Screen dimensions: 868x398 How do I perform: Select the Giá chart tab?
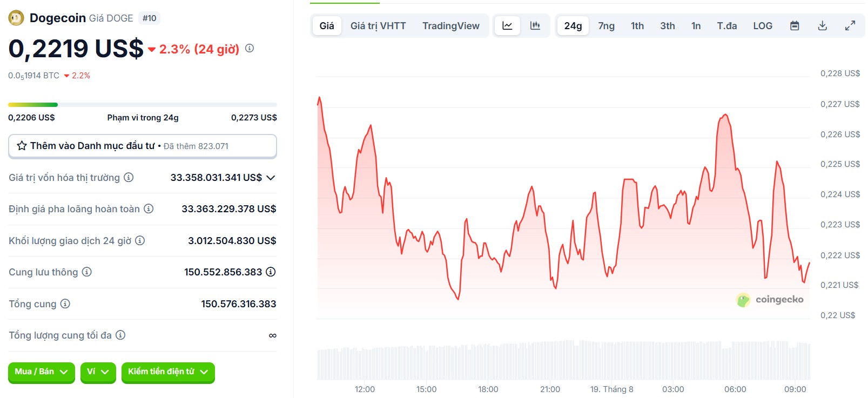pos(327,26)
